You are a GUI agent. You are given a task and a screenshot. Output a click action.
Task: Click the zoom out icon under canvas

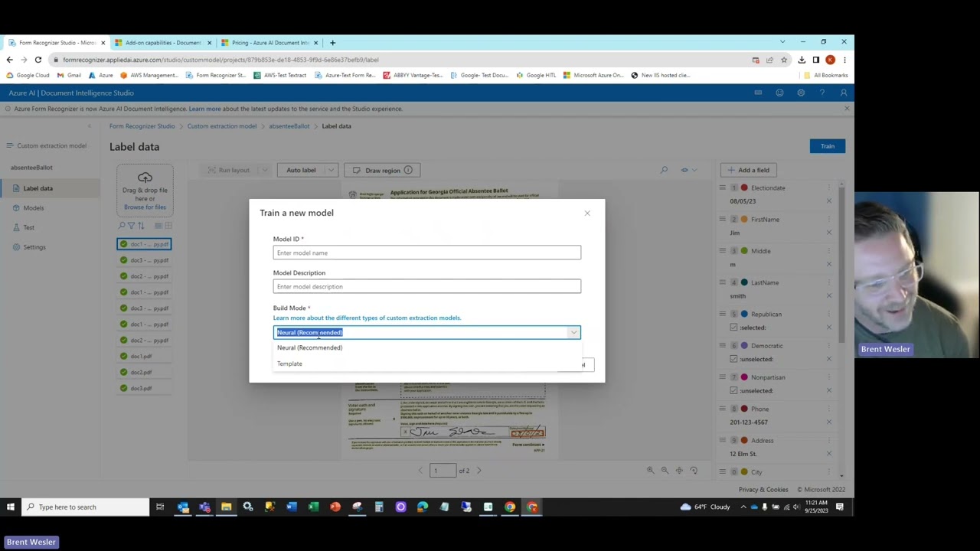point(665,471)
